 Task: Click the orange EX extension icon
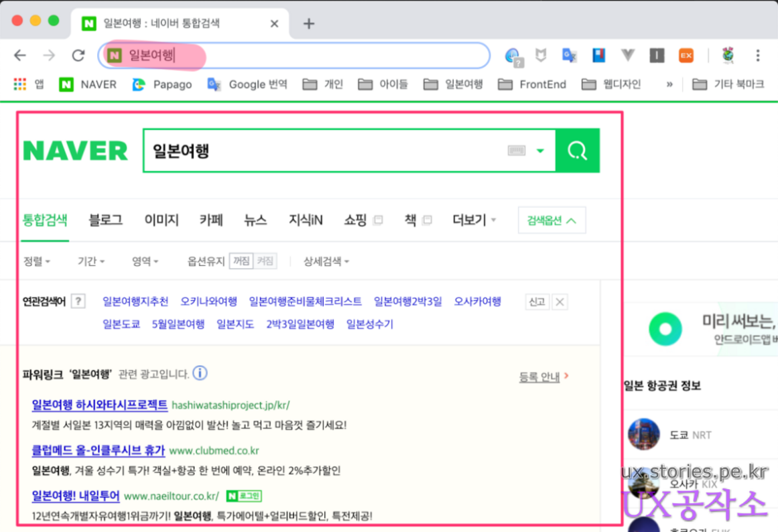pos(686,56)
